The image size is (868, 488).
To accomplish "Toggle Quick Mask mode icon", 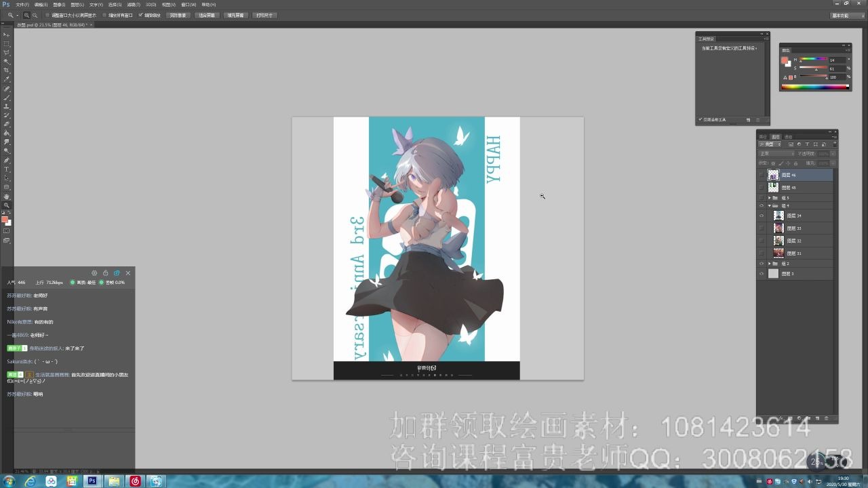I will click(7, 230).
